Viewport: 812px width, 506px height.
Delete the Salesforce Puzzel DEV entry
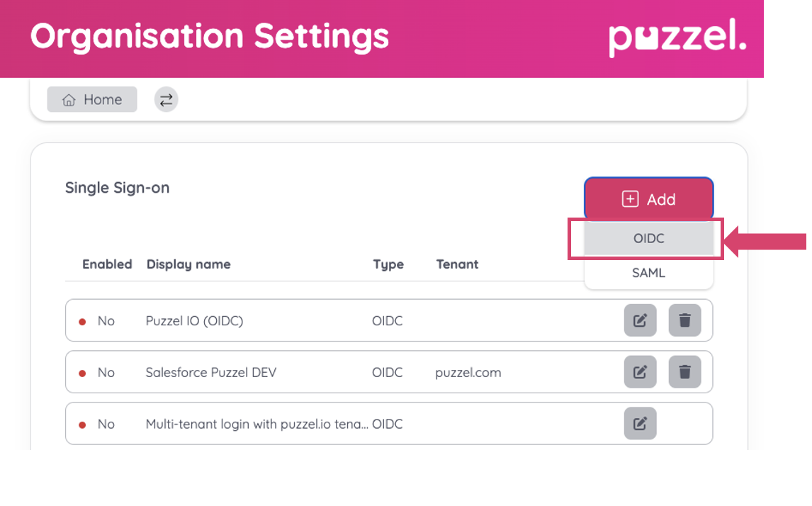pos(684,372)
